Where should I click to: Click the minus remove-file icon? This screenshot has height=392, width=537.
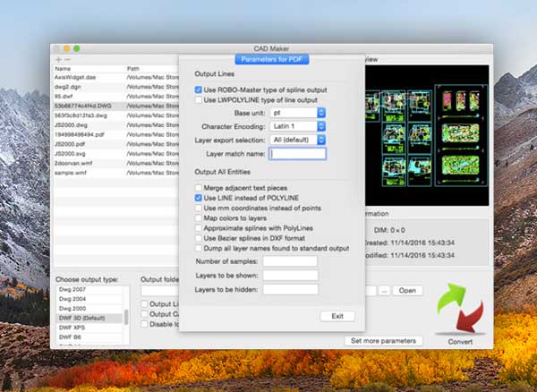coord(67,60)
